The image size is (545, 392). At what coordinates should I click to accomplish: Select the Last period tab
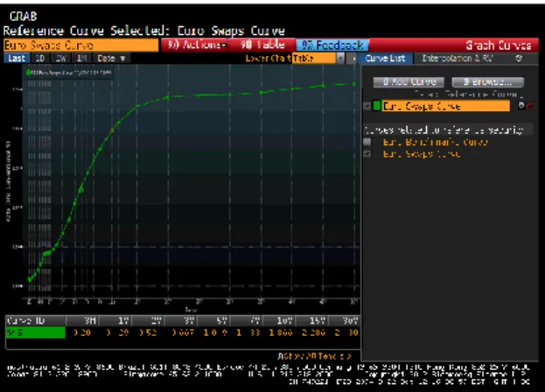pyautogui.click(x=17, y=58)
